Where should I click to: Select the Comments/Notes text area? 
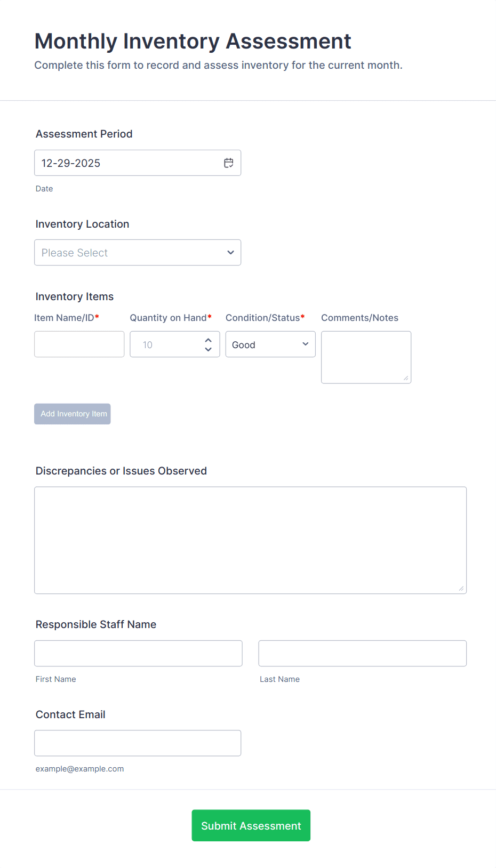click(x=366, y=356)
